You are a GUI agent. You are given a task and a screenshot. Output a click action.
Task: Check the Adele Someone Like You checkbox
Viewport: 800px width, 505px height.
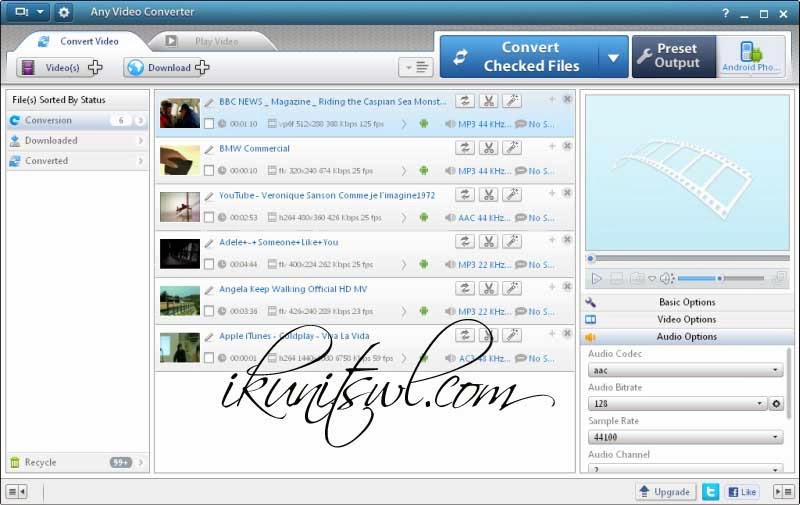pos(209,264)
